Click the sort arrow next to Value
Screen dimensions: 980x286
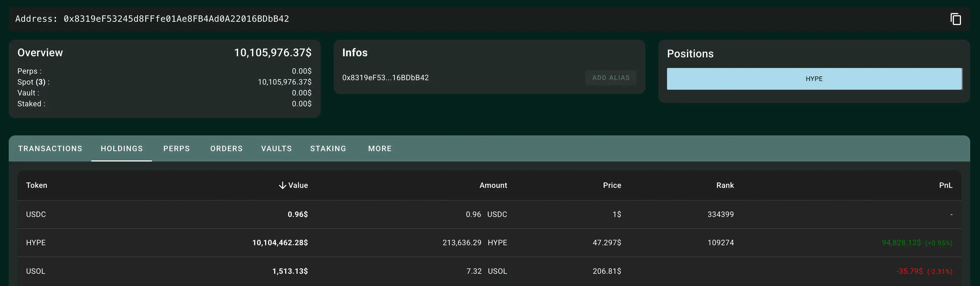coord(282,185)
